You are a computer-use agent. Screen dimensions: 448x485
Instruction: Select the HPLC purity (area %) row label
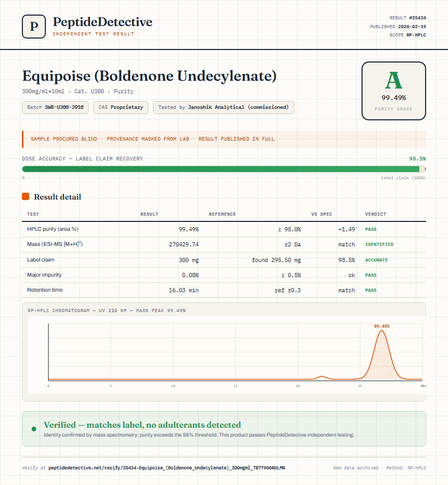coord(53,229)
